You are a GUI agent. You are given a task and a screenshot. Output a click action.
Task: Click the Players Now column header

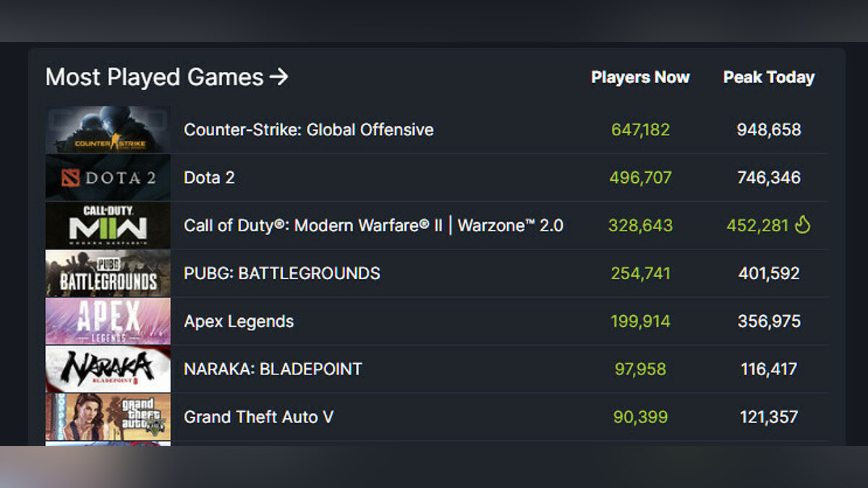(640, 77)
